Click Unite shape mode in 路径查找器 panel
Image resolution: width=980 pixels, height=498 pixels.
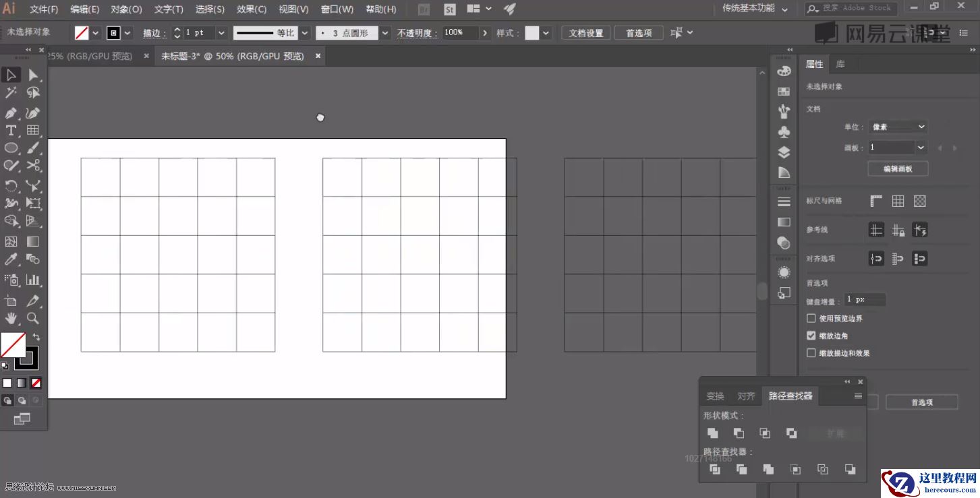coord(713,433)
